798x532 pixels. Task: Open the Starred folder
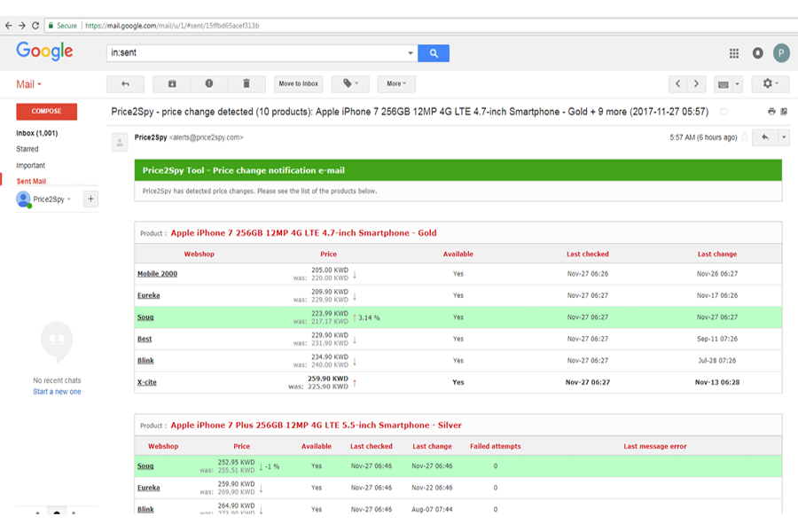point(27,149)
